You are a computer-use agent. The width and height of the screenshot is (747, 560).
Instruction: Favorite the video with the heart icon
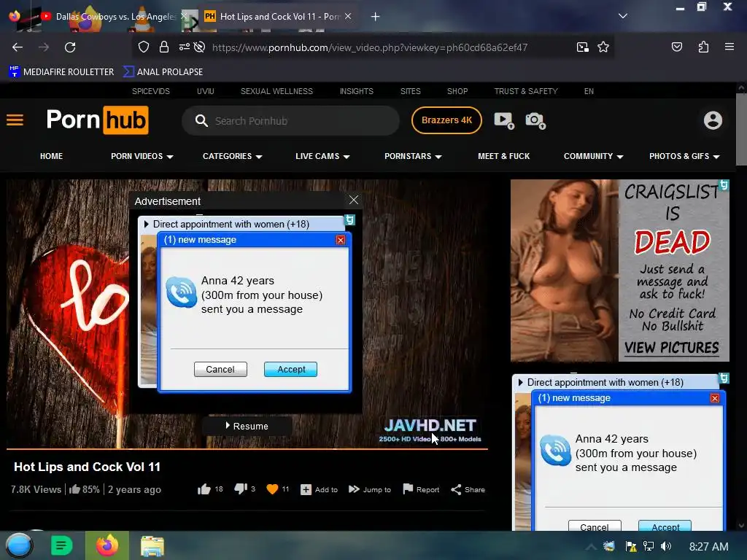click(x=272, y=489)
